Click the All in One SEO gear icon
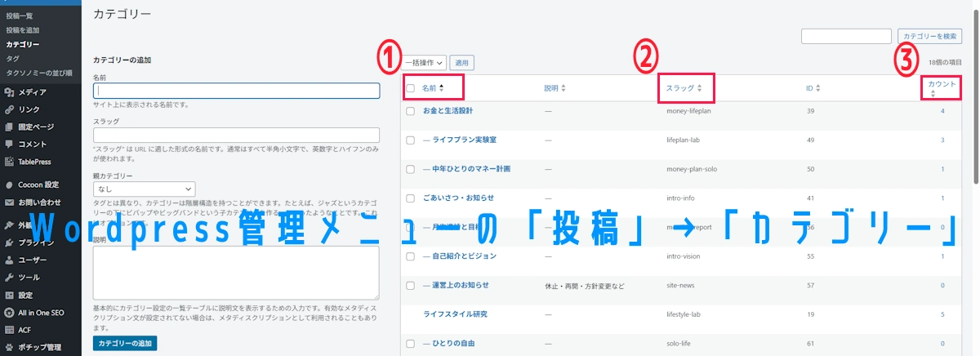 coord(9,313)
